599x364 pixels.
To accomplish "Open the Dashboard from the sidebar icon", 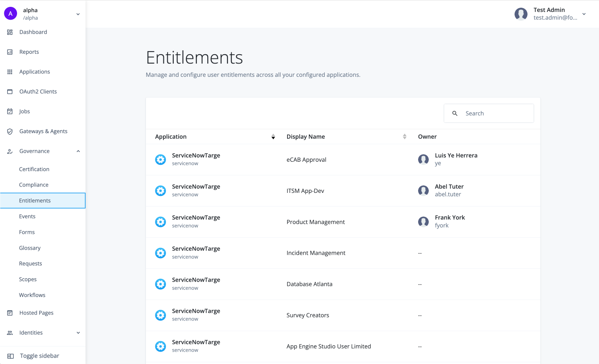I will coord(9,32).
